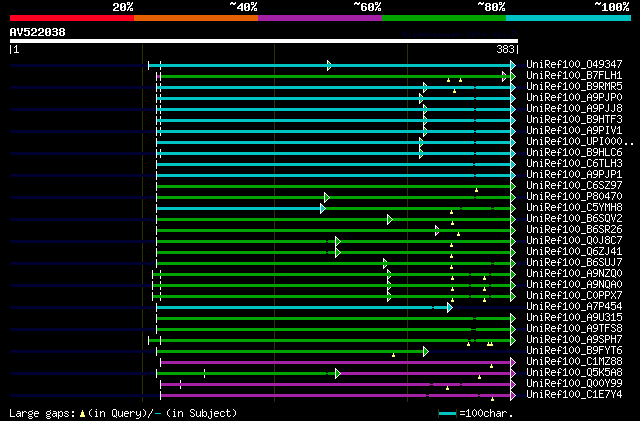This screenshot has height=421, width=640.
Task: Click UniRef100_B6SR26 label
Action: [x=574, y=230]
